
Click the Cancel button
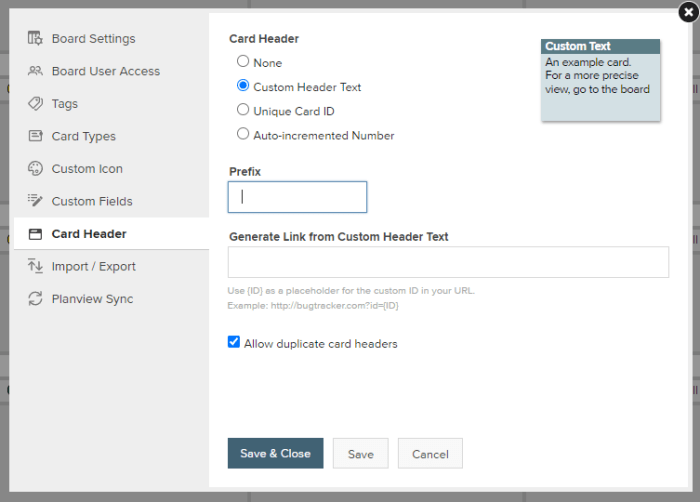click(x=430, y=453)
